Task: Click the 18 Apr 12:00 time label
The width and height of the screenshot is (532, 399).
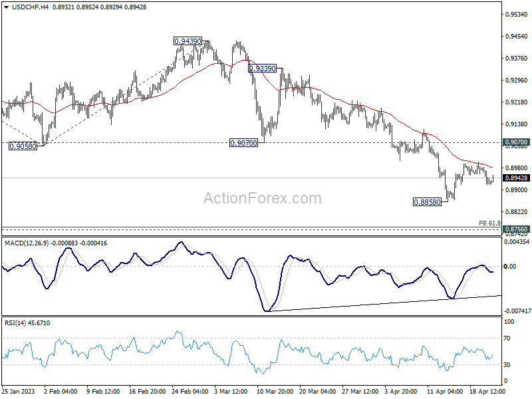Action: click(x=488, y=391)
